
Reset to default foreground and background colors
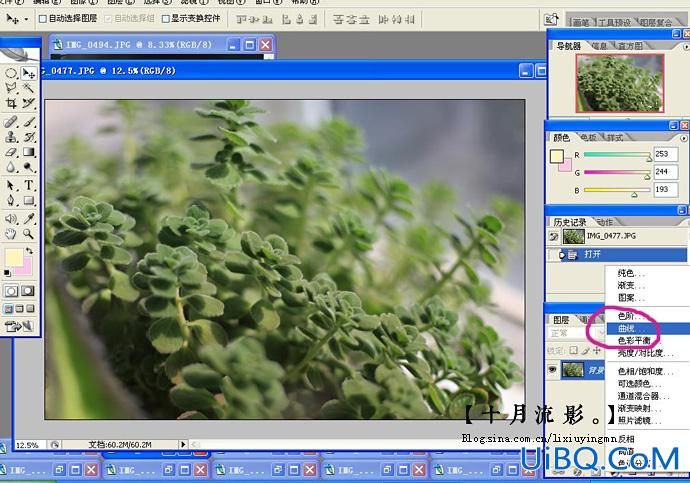pos(7,273)
